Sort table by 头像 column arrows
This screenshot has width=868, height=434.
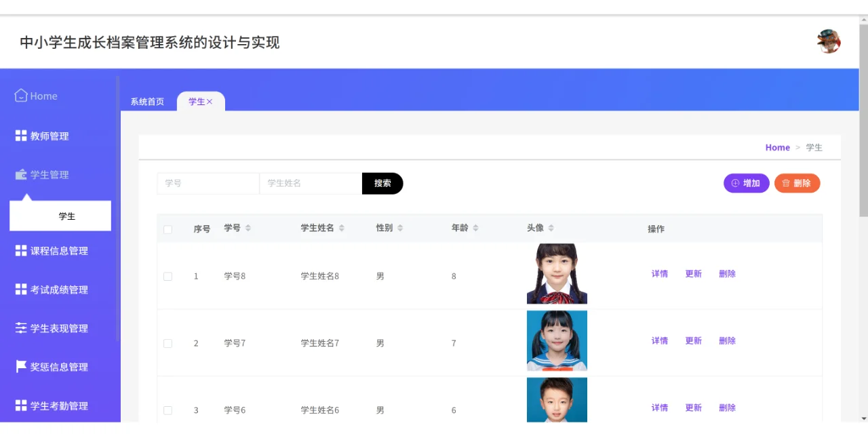coord(551,228)
